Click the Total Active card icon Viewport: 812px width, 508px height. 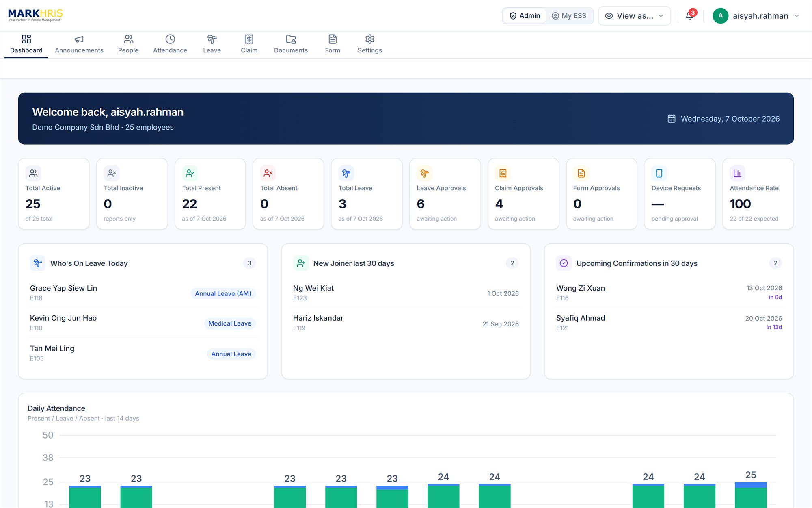(33, 173)
